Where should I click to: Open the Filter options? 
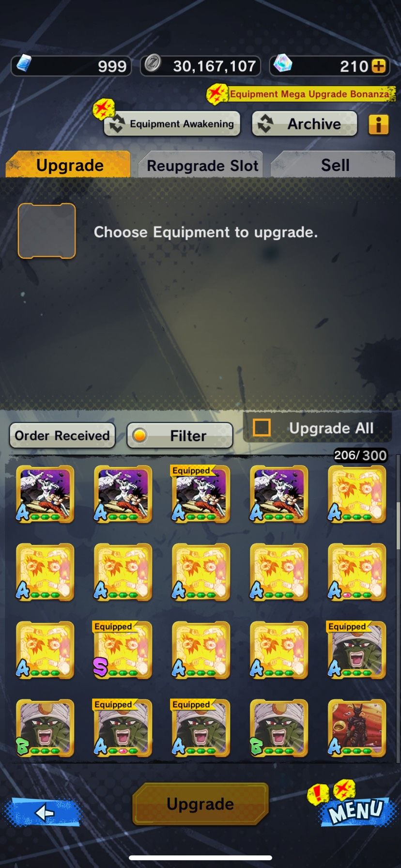coord(180,435)
